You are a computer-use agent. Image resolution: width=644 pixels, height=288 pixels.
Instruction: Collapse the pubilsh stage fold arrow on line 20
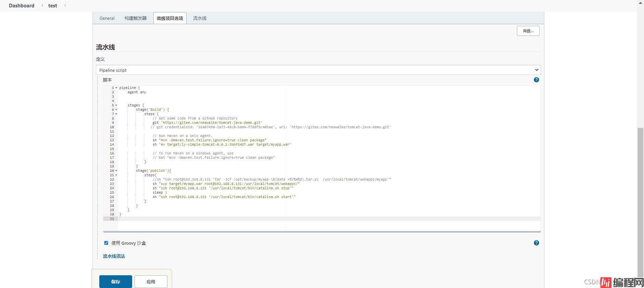coord(116,171)
